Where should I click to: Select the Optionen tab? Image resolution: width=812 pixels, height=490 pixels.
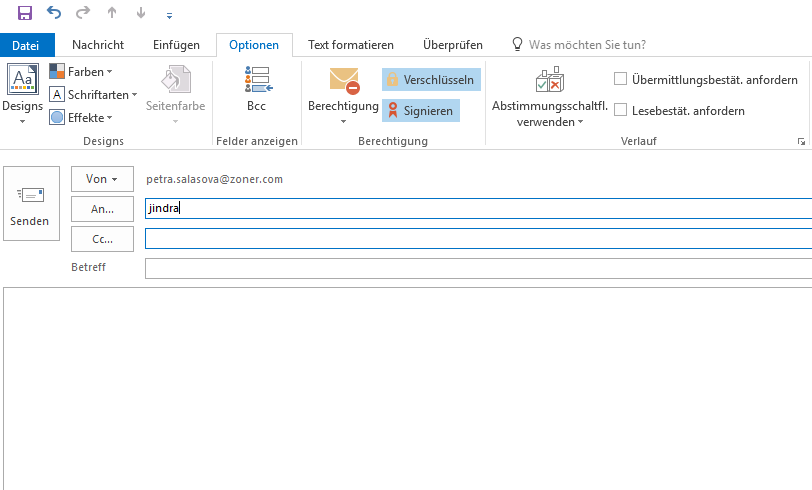click(254, 45)
